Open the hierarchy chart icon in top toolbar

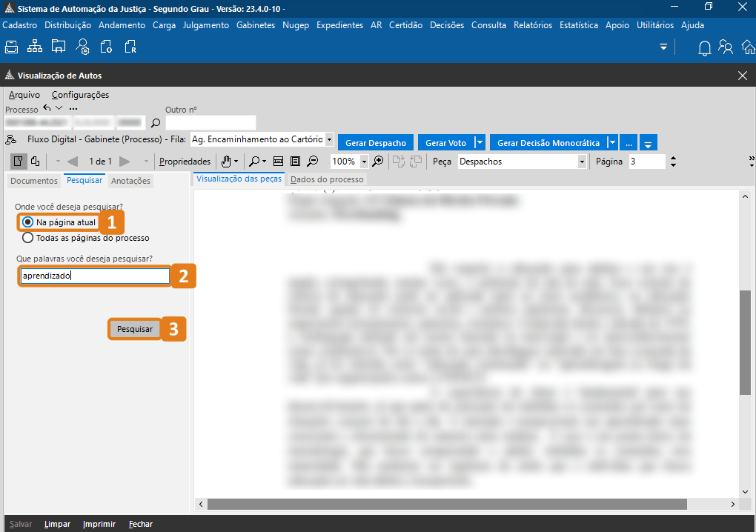(x=35, y=47)
